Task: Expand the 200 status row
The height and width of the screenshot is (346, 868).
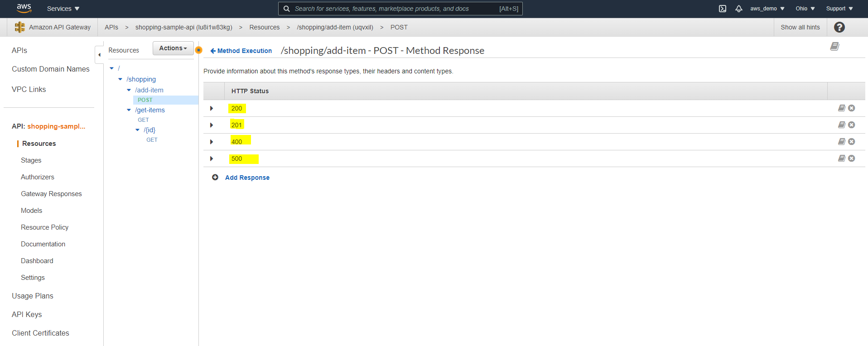Action: [212, 108]
